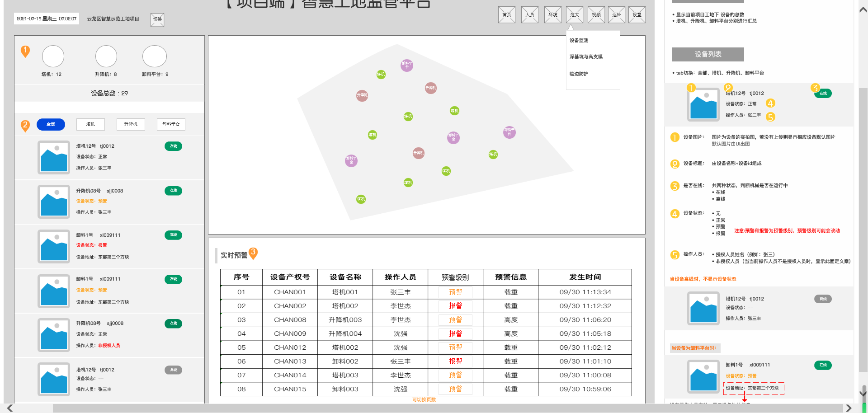Viewport: 868px width, 413px height.
Task: Click the 在线 badge beside 升降机08号 预警 card
Action: 173,191
